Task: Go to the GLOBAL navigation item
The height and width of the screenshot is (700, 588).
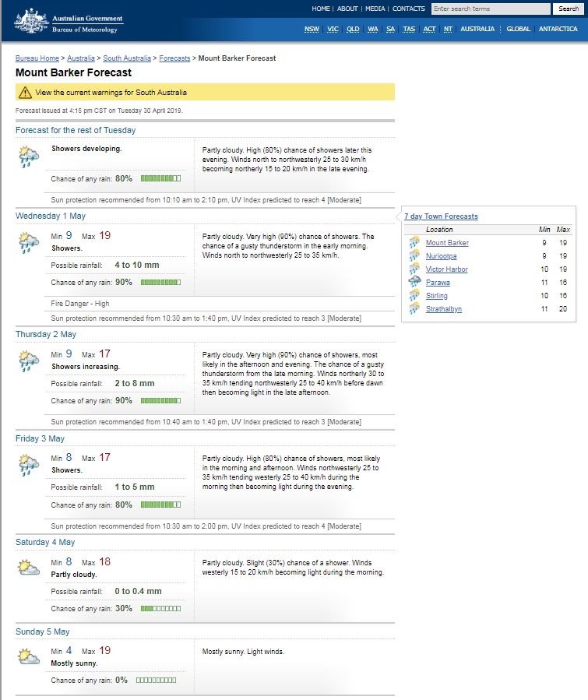Action: pyautogui.click(x=518, y=29)
